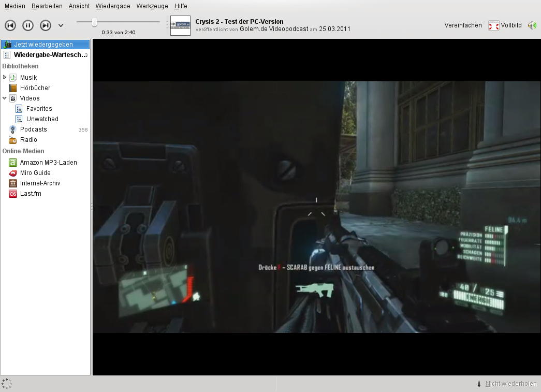
Task: Open Last.fm
Action: click(x=31, y=193)
